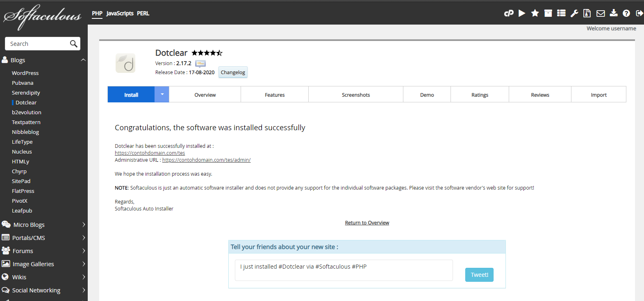Open the Install dropdown arrow
Image resolution: width=644 pixels, height=301 pixels.
[162, 95]
